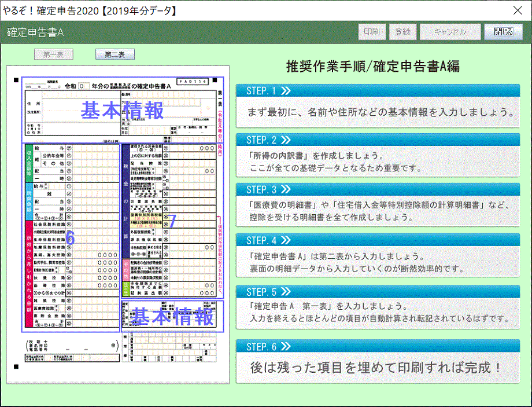Open form region numbered 6
This screenshot has width=532, height=407.
[x=70, y=237]
